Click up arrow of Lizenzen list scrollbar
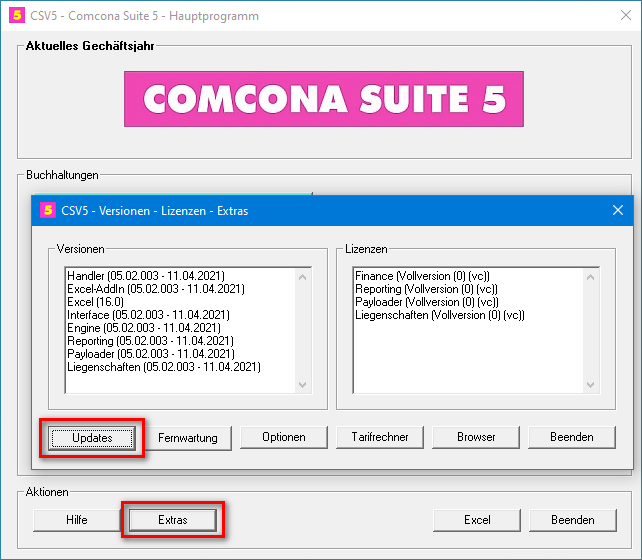 pyautogui.click(x=590, y=277)
